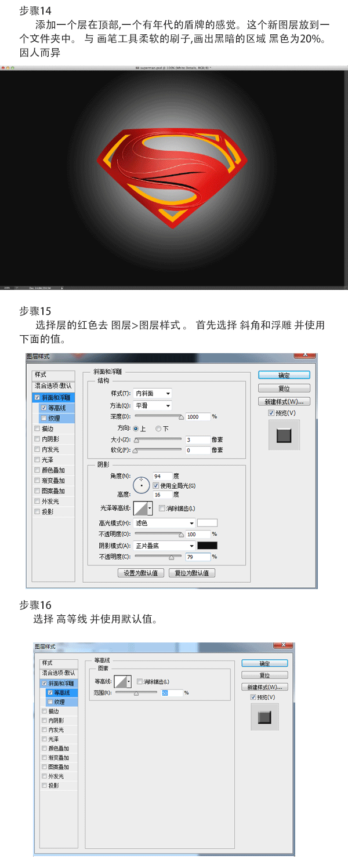
Task: Open the 样式 dropdown showing 内斜面
Action: [153, 393]
